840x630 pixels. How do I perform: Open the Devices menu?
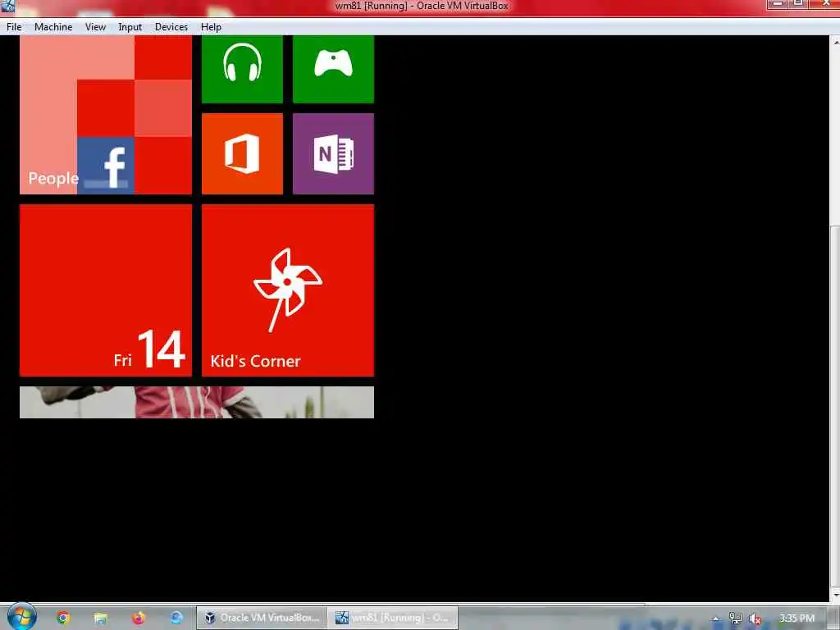(171, 27)
